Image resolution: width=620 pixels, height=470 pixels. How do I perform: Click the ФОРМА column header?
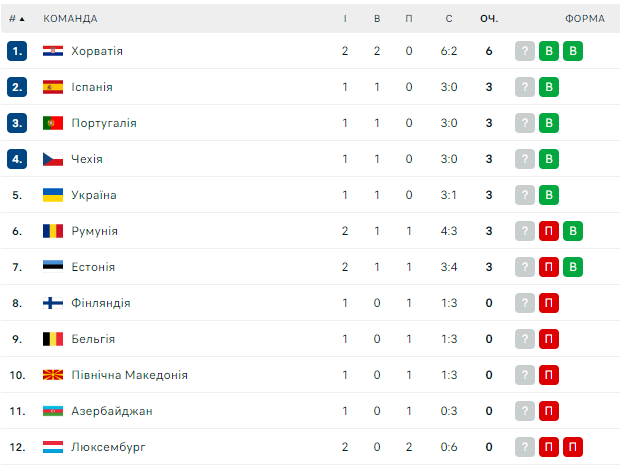(x=584, y=18)
